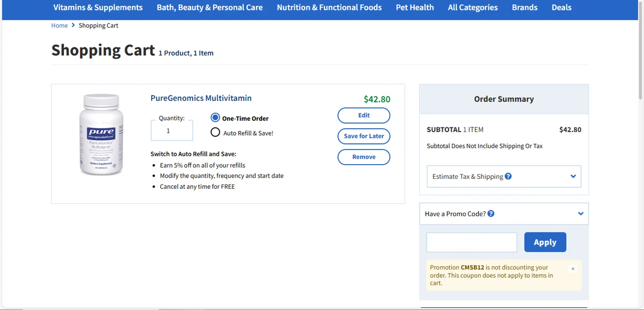Click the promo code text field
Image resolution: width=644 pixels, height=310 pixels.
click(x=471, y=242)
